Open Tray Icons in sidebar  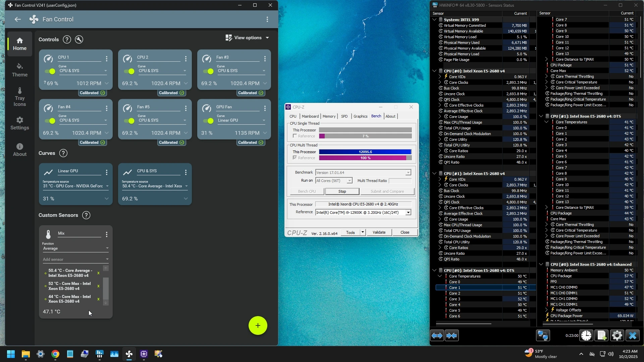19,97
